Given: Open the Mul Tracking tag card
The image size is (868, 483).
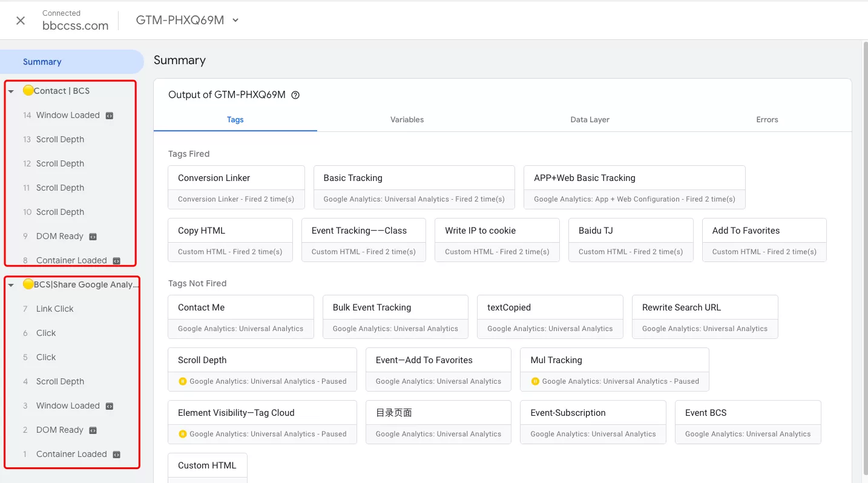Looking at the screenshot, I should (x=614, y=369).
